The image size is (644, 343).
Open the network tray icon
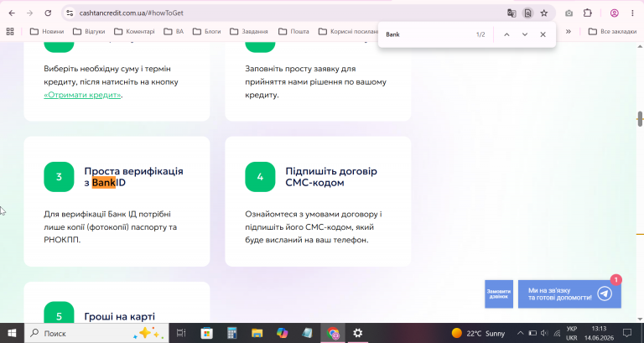(x=557, y=333)
